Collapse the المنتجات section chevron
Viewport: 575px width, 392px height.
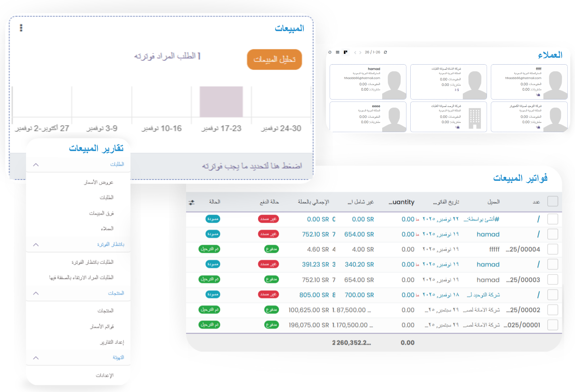pyautogui.click(x=36, y=293)
